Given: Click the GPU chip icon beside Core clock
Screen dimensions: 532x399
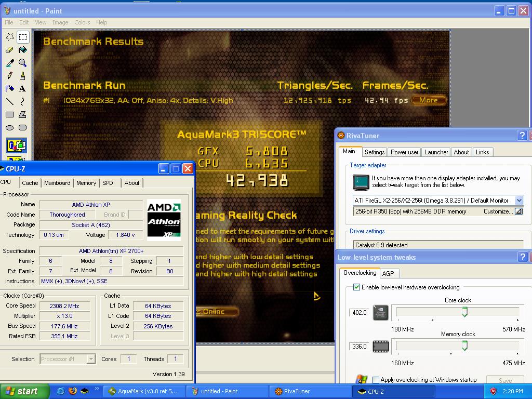Looking at the screenshot, I should [x=381, y=312].
